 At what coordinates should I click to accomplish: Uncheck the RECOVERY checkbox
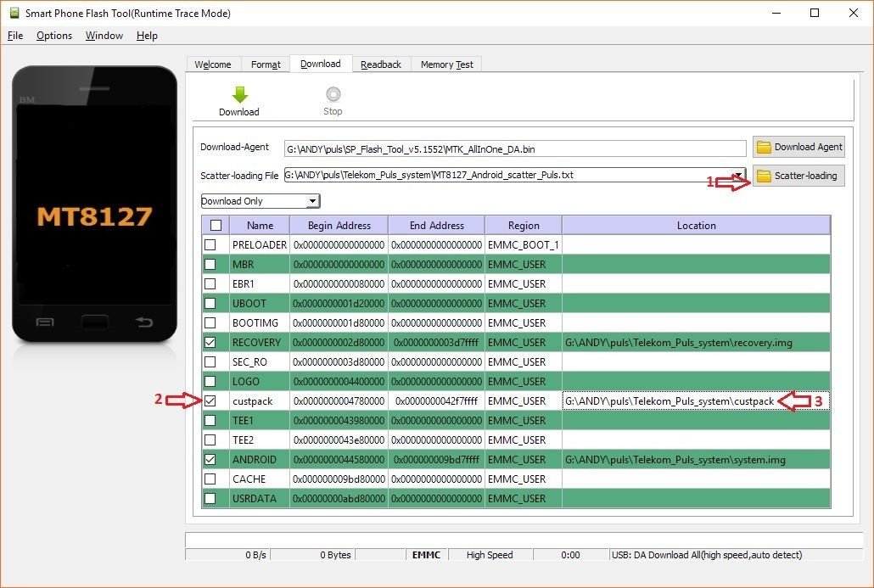(210, 342)
